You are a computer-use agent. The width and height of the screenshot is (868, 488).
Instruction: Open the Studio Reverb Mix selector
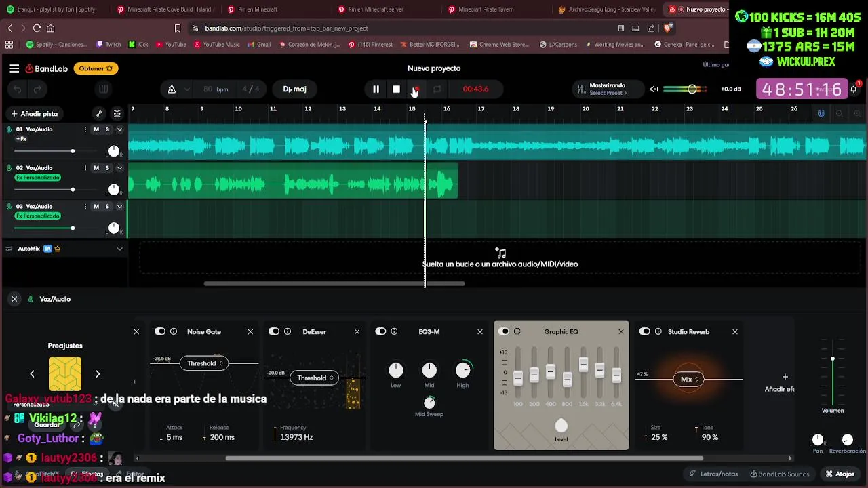(x=689, y=380)
